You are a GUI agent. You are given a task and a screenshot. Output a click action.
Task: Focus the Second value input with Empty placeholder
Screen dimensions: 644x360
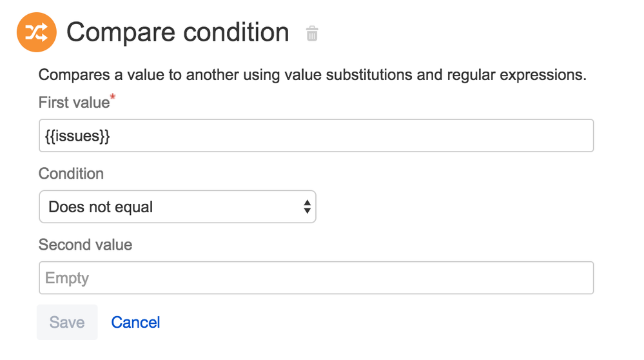[x=317, y=278]
